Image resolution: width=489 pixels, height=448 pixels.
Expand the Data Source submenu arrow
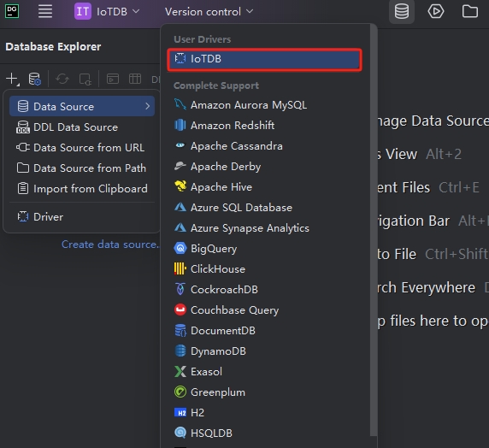pyautogui.click(x=148, y=106)
